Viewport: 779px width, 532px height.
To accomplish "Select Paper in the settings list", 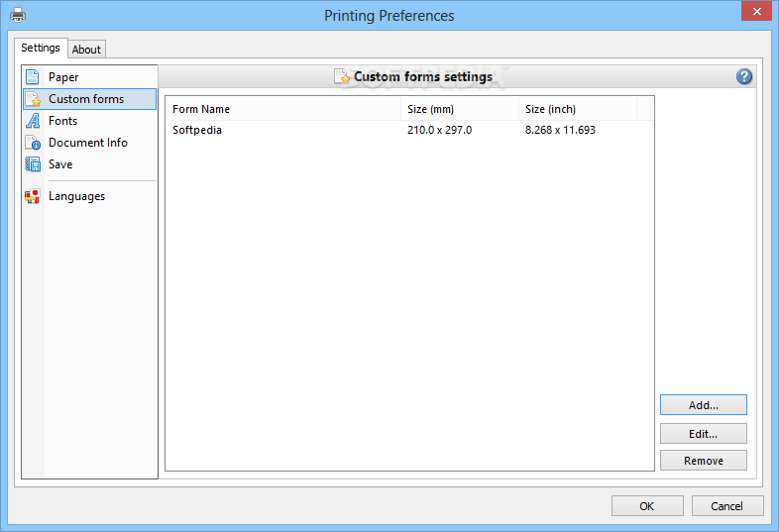I will pos(89,77).
